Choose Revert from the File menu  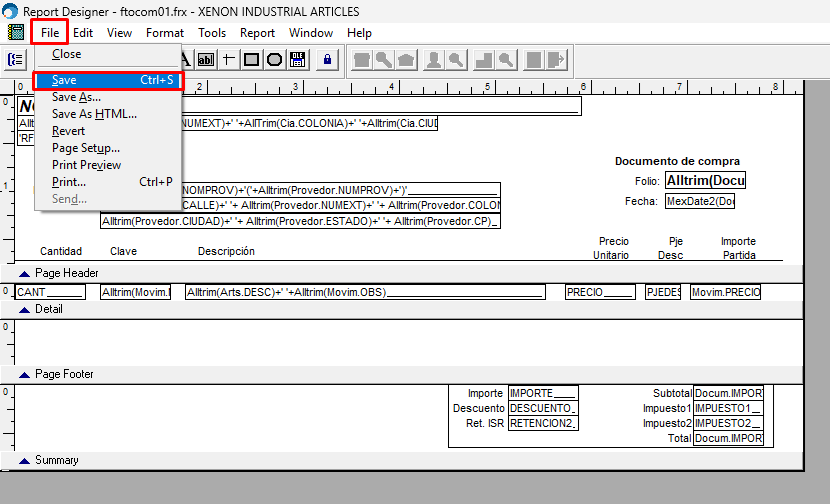108,131
